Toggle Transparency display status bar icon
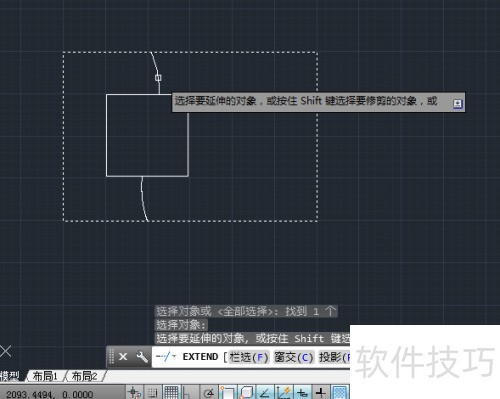Screen dimensions: 500x399 pos(339,393)
